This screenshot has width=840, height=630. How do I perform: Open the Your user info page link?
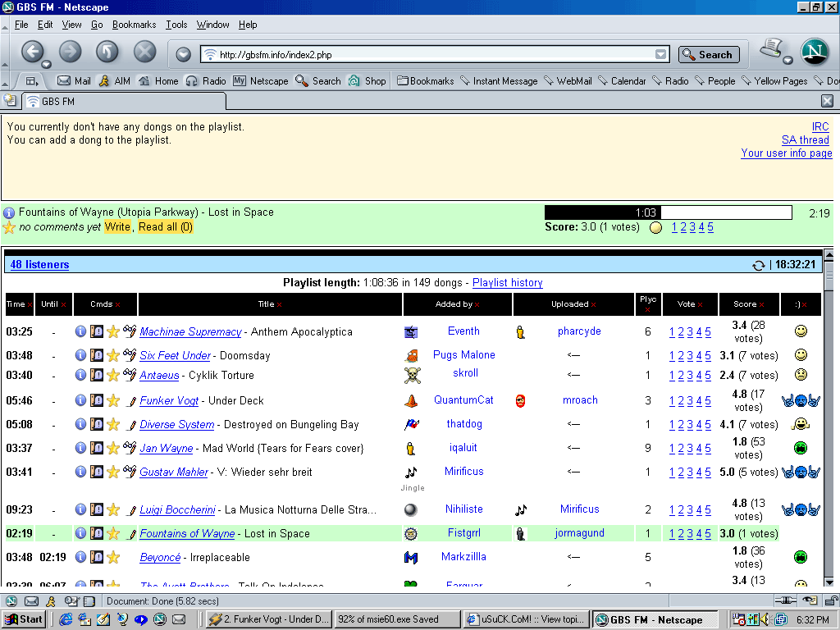787,153
